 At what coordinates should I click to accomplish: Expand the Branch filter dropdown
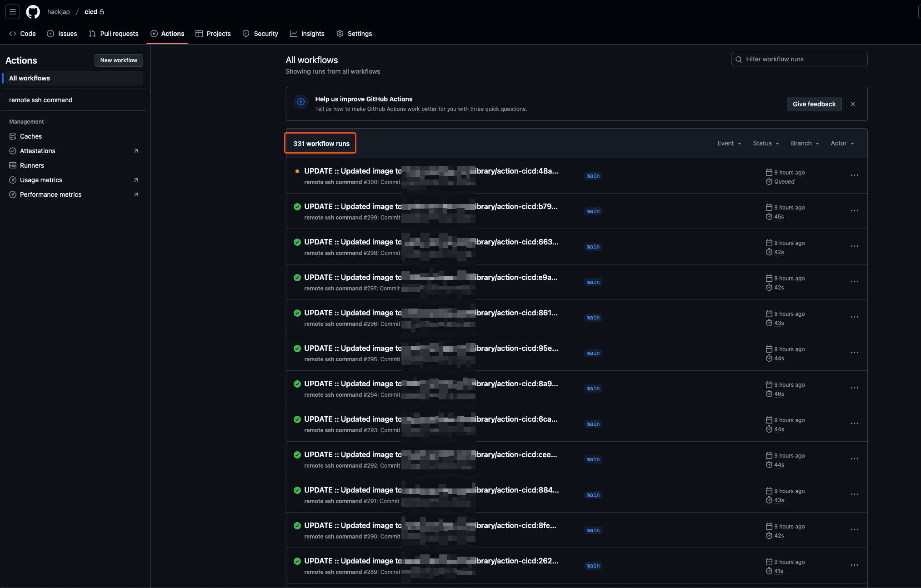tap(805, 143)
